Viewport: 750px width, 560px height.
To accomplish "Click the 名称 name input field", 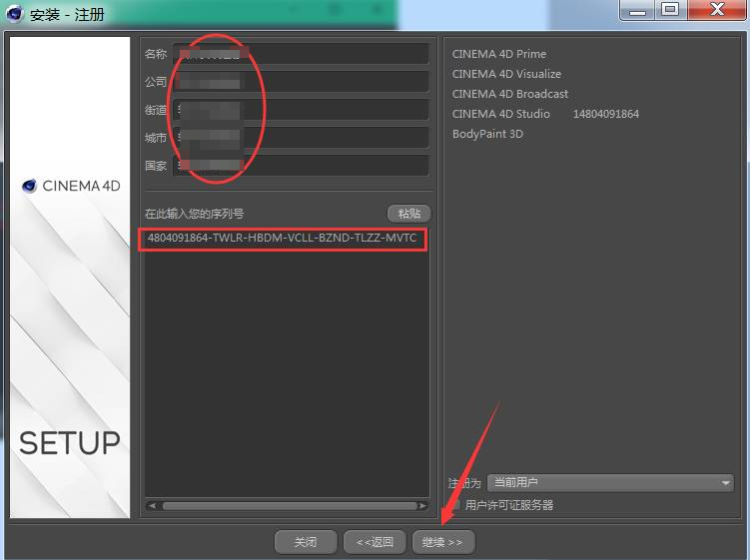I will (x=301, y=54).
